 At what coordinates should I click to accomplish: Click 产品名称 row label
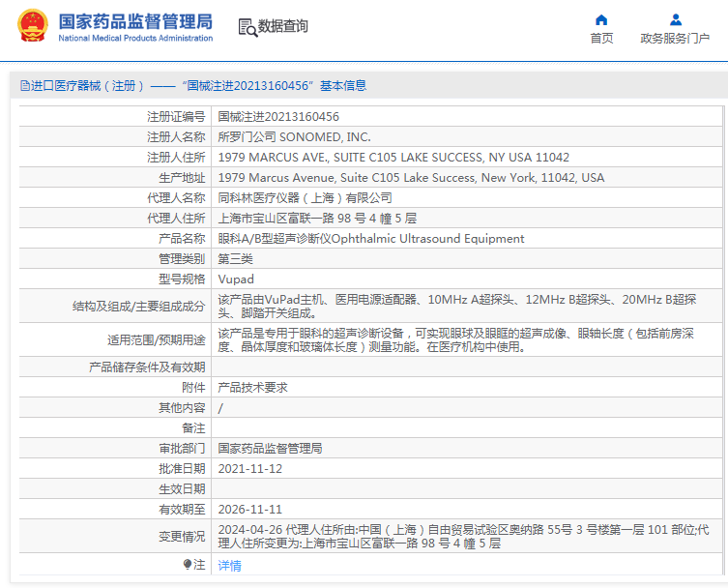click(x=182, y=238)
